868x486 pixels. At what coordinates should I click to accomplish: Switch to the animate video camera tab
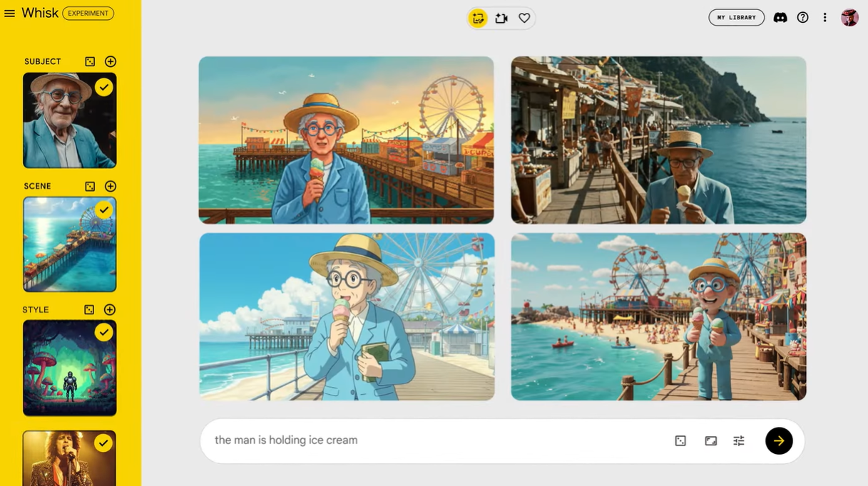point(501,19)
